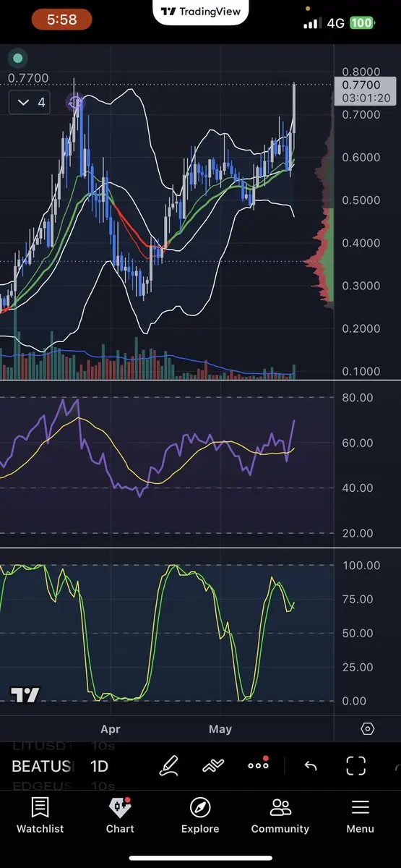Open the Menu tab
Screen dimensions: 401x868
point(360,815)
